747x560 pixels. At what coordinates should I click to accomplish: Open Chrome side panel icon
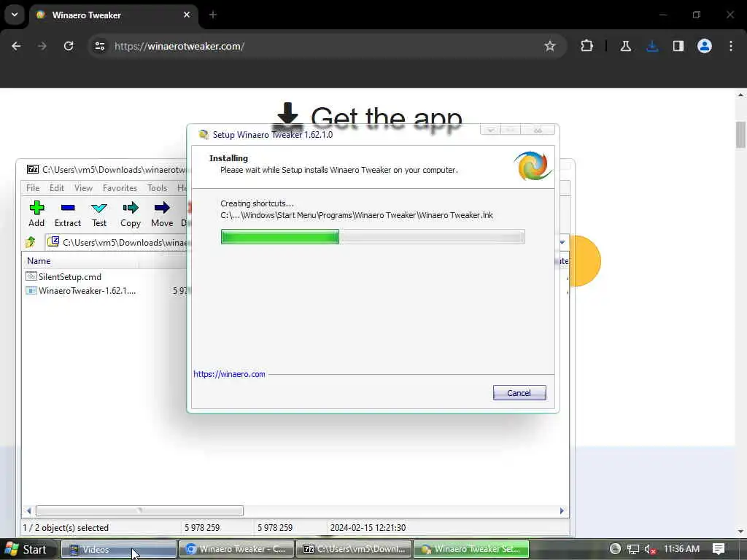click(x=678, y=46)
